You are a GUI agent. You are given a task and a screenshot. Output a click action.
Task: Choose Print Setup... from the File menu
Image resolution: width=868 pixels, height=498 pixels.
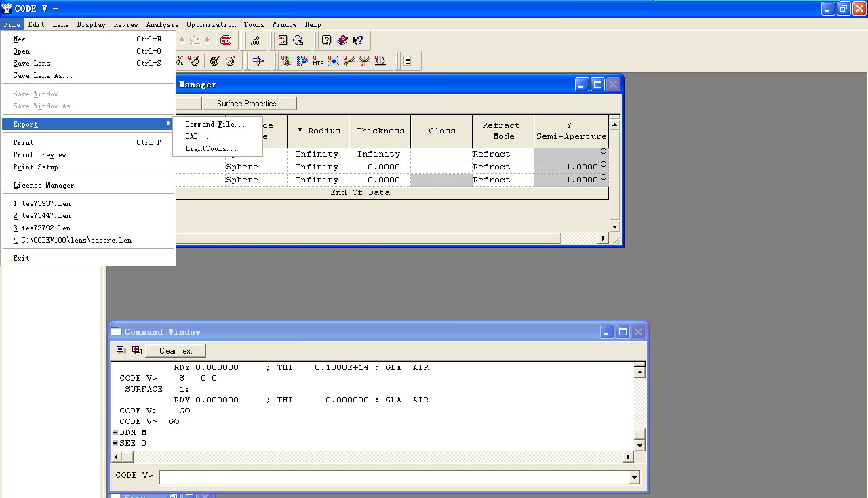pos(87,167)
